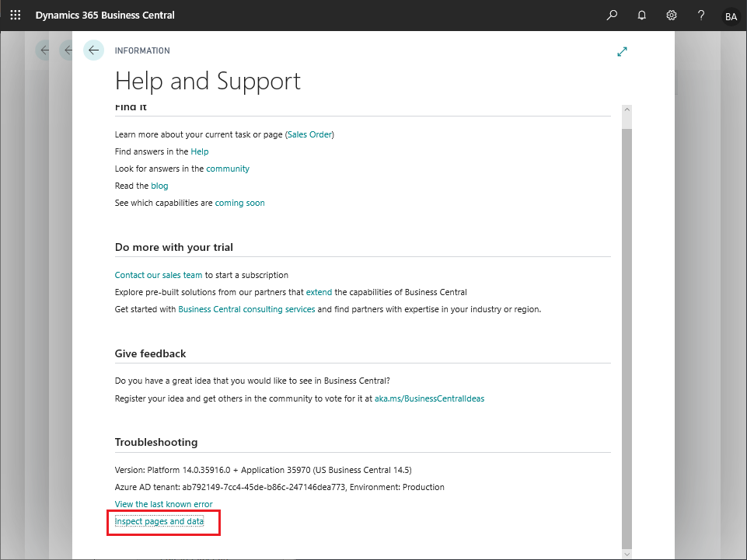
Task: Open the settings gear icon
Action: [672, 16]
